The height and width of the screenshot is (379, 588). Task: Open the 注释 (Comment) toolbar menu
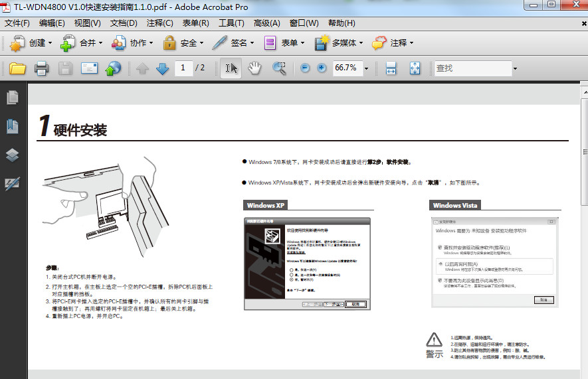(393, 43)
